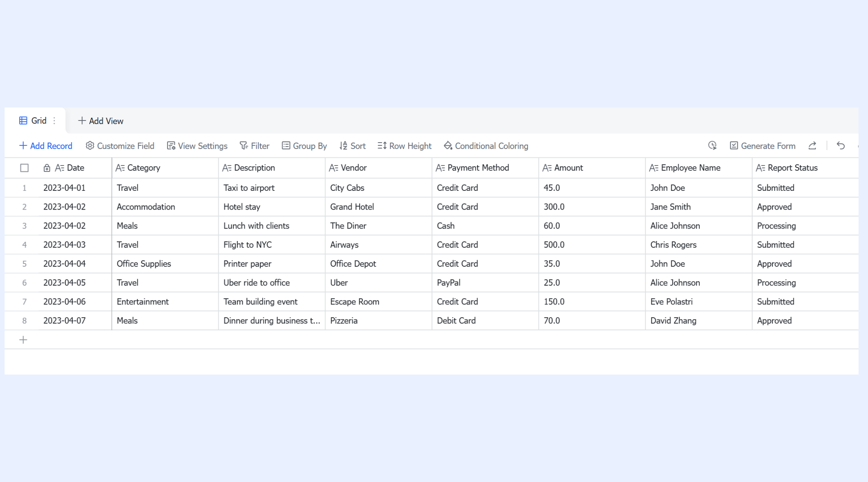Open the Sort options
Image resolution: width=868 pixels, height=482 pixels.
(x=352, y=146)
